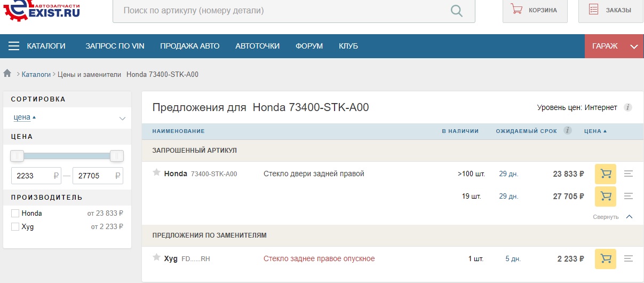Image resolution: width=644 pixels, height=283 pixels.
Task: Go to Продажа авто section
Action: 189,46
